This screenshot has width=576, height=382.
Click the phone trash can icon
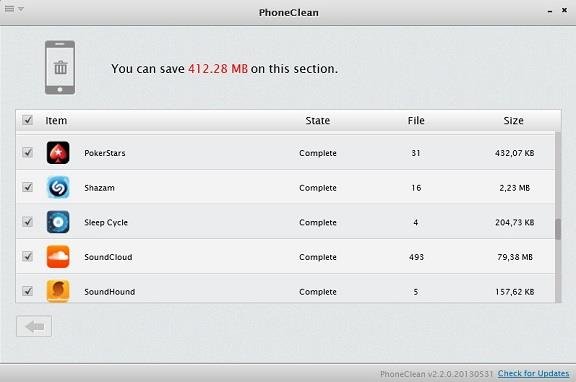coord(60,68)
